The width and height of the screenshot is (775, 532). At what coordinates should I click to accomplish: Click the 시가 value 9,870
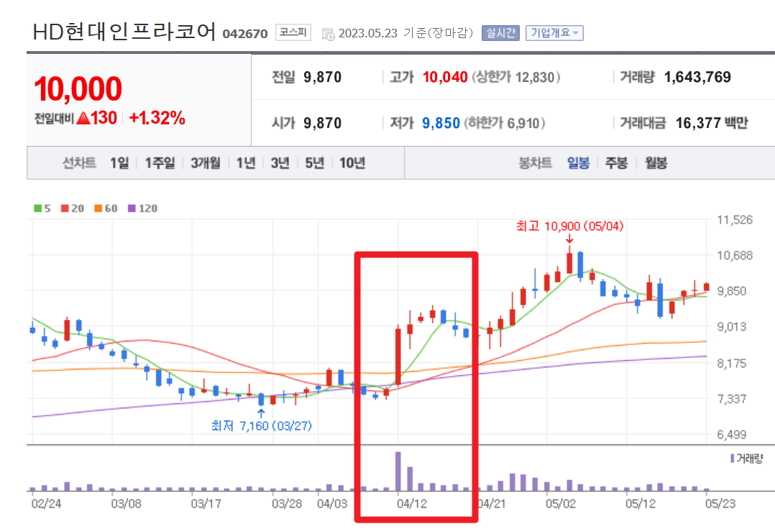coord(322,123)
